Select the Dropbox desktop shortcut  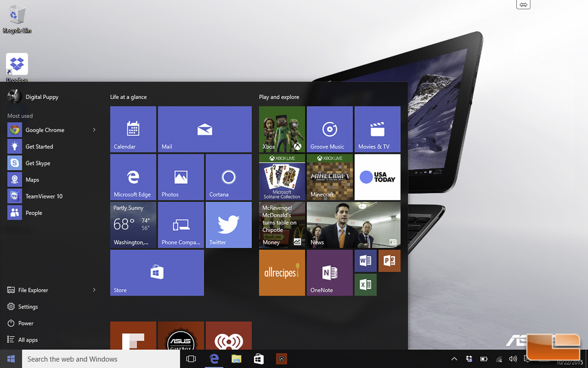tap(17, 68)
